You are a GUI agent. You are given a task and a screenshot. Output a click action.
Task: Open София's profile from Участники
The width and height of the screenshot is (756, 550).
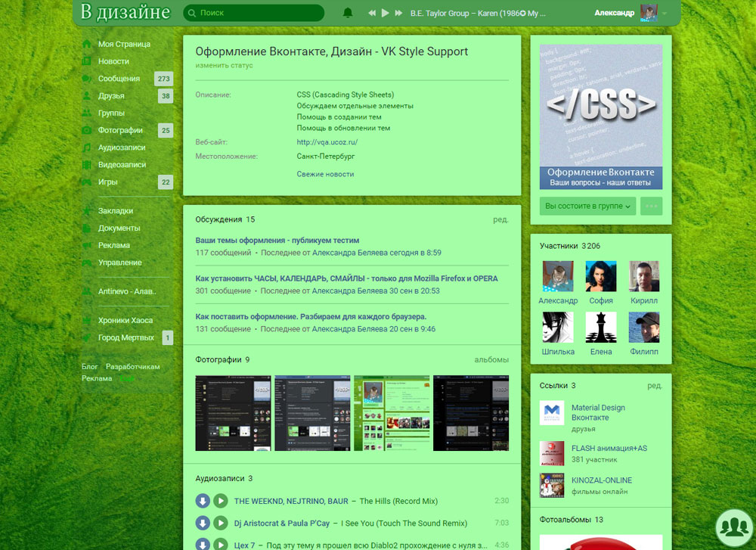[601, 275]
